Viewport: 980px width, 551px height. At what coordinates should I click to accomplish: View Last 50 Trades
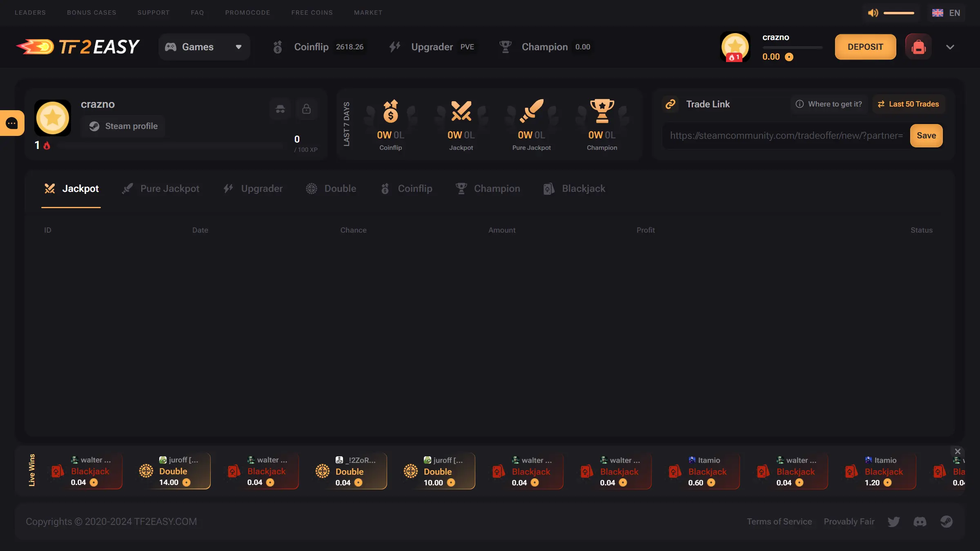[x=909, y=104]
